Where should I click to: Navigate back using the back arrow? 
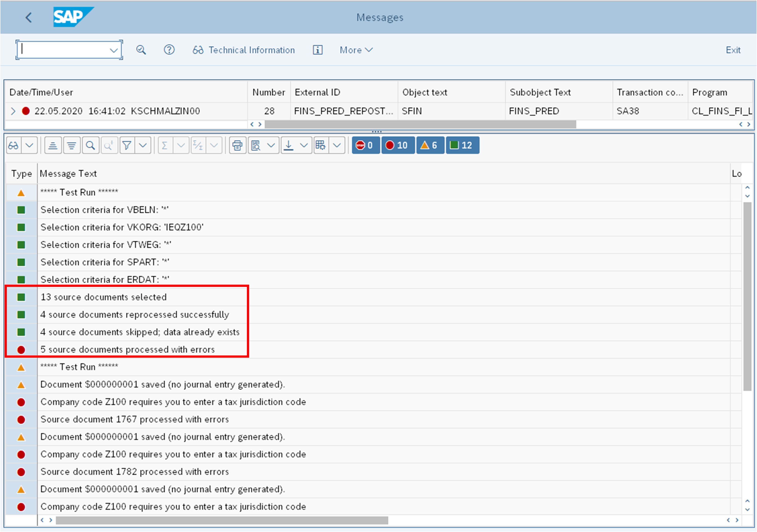28,17
